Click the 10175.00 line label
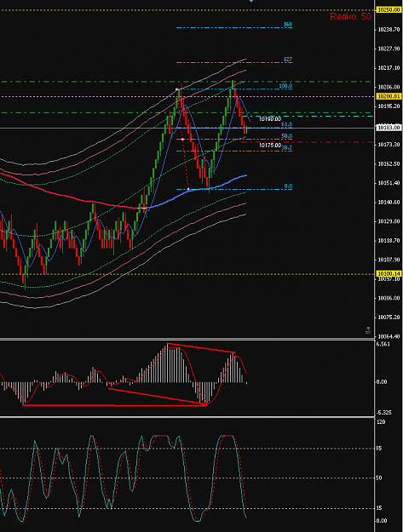This screenshot has width=403, height=532. [x=270, y=146]
